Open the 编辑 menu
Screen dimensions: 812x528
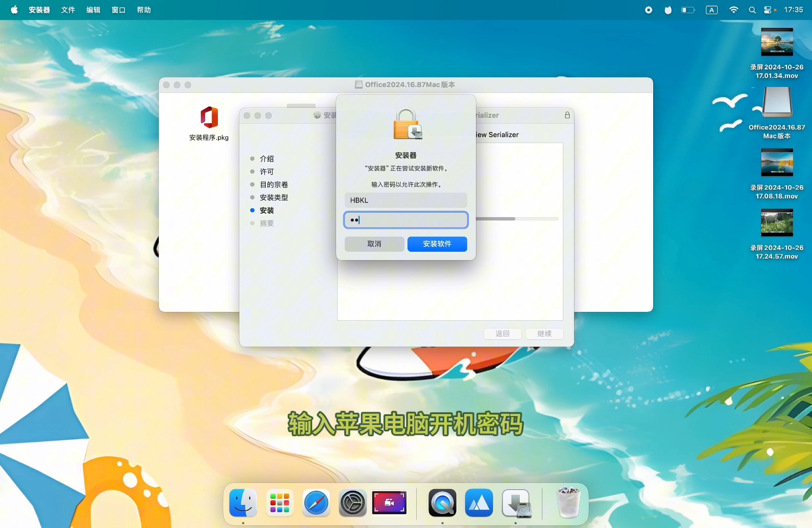(93, 10)
